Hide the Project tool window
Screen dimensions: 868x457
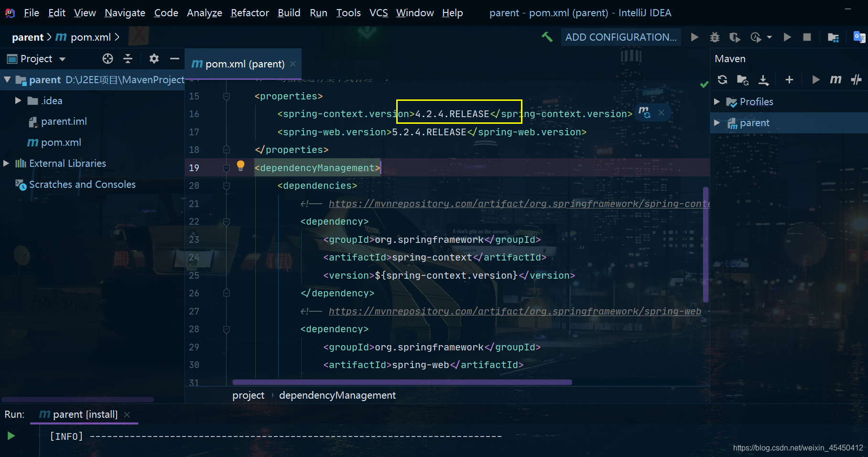point(174,58)
